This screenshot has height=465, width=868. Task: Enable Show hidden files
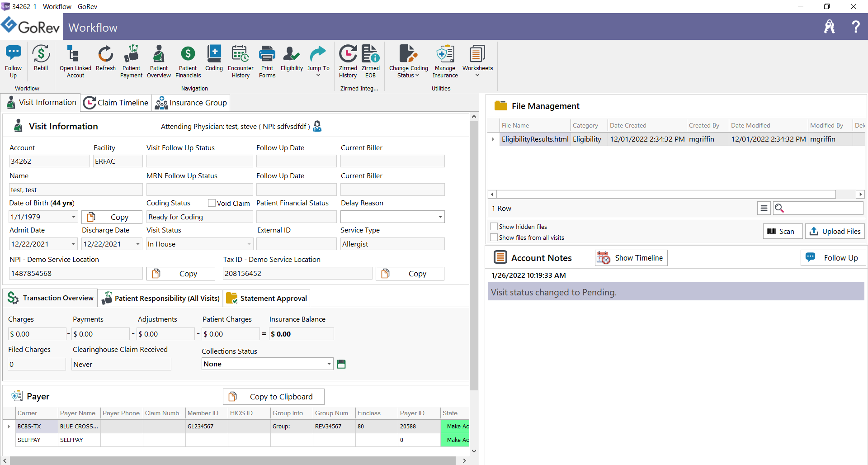pos(494,227)
